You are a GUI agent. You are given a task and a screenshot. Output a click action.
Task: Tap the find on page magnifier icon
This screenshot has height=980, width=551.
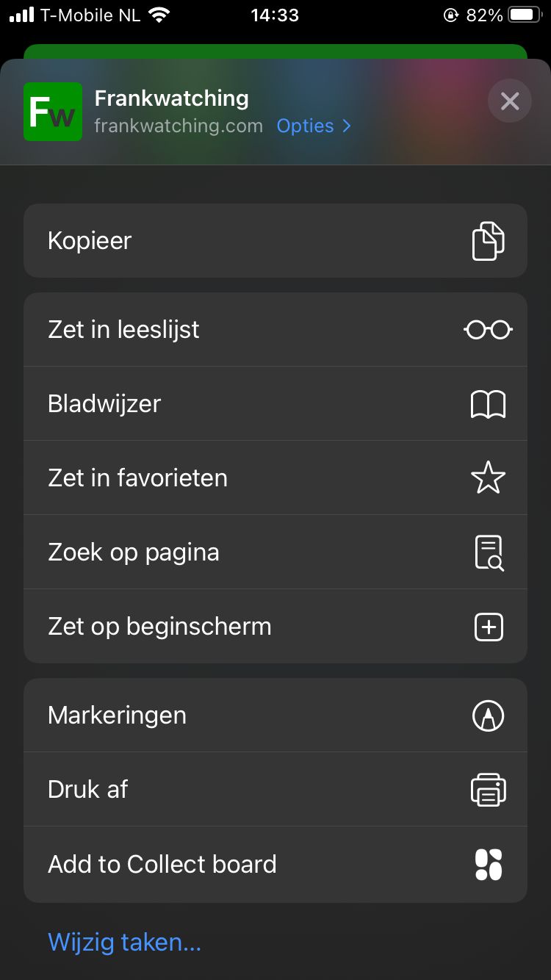pyautogui.click(x=488, y=552)
